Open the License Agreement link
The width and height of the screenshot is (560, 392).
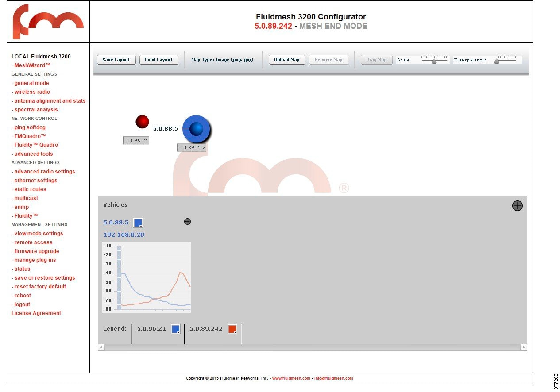click(x=36, y=313)
